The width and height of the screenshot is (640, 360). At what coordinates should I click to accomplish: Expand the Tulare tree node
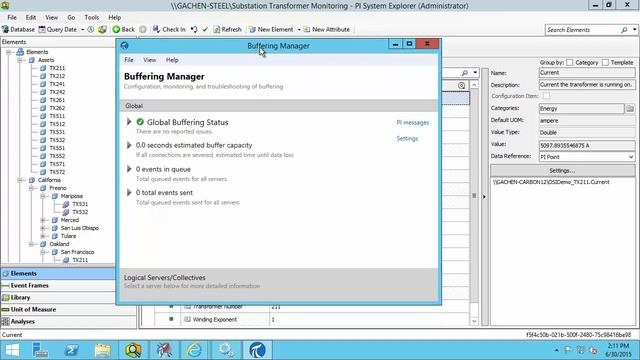point(43,236)
